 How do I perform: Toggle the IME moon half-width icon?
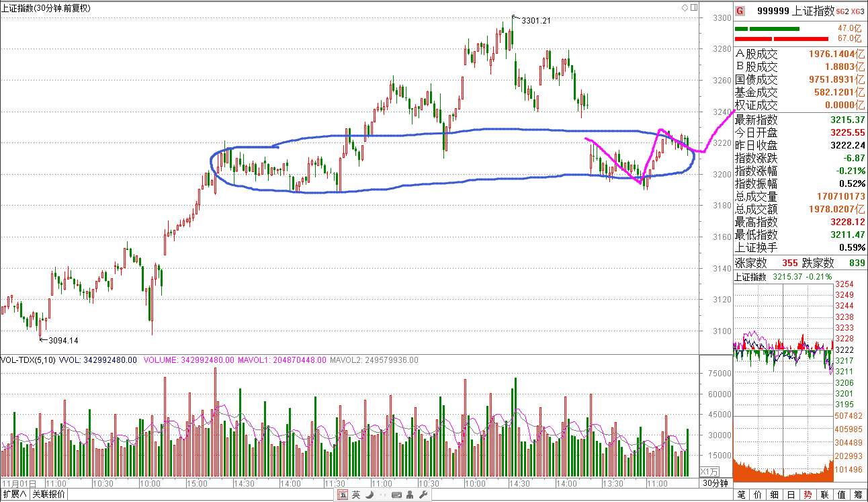point(368,495)
